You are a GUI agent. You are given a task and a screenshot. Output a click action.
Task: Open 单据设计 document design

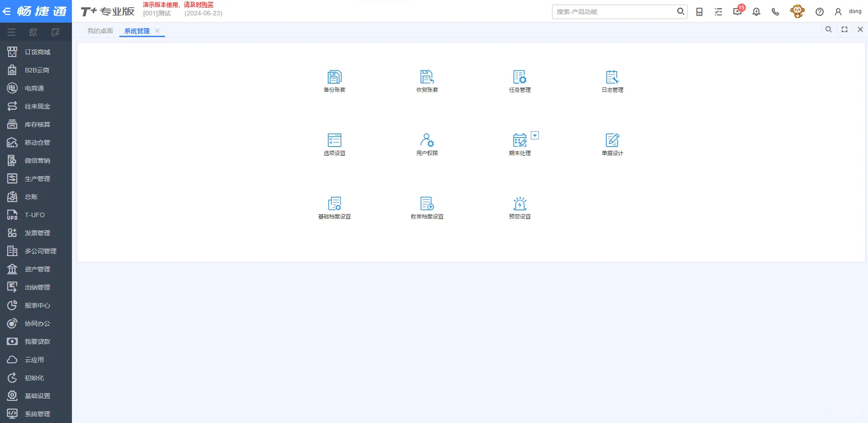(613, 145)
